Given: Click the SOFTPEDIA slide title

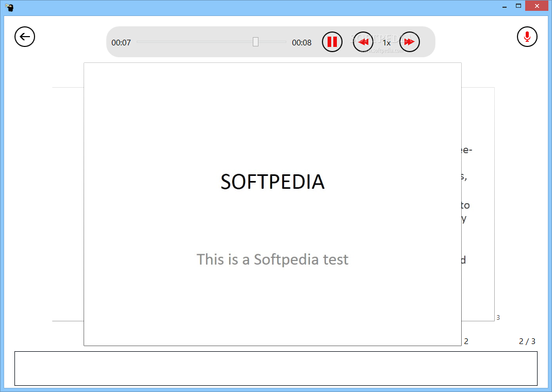Looking at the screenshot, I should pyautogui.click(x=272, y=182).
